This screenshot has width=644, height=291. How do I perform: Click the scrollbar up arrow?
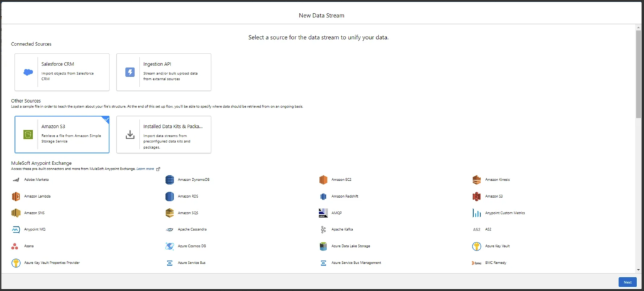(x=638, y=26)
